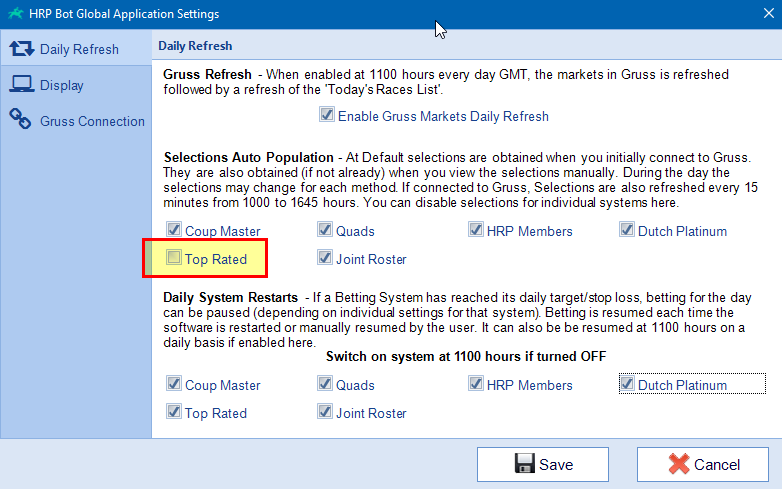Click the 'Selections Auto Population' heading text

pyautogui.click(x=248, y=158)
